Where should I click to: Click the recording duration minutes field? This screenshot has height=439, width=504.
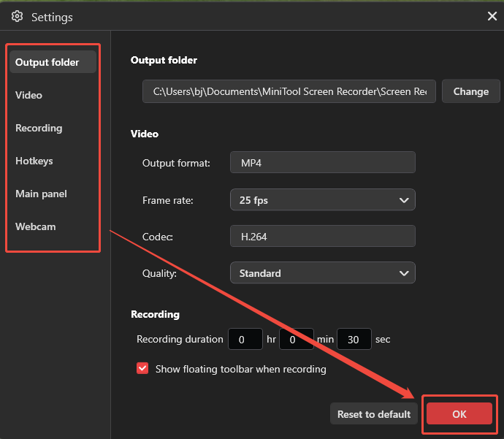tap(297, 339)
